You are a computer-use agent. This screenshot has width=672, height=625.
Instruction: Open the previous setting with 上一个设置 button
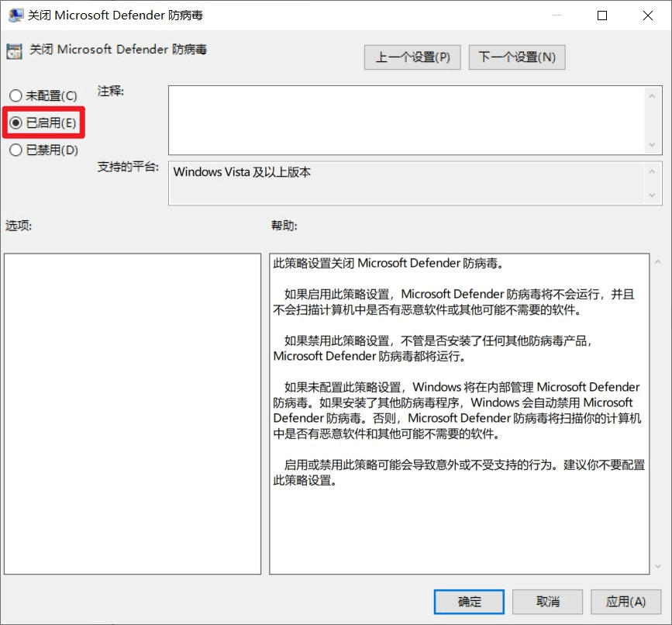tap(412, 57)
